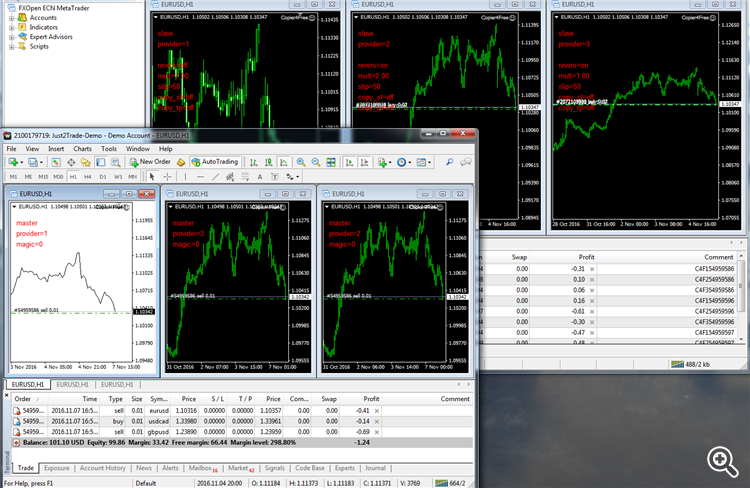This screenshot has height=488, width=750.
Task: Close the gbpusd sell order
Action: (x=377, y=432)
